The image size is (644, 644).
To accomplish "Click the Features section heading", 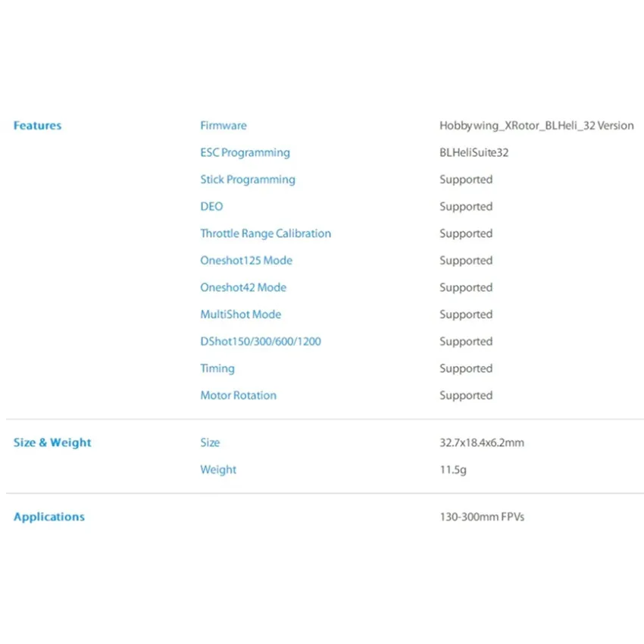I will [37, 125].
